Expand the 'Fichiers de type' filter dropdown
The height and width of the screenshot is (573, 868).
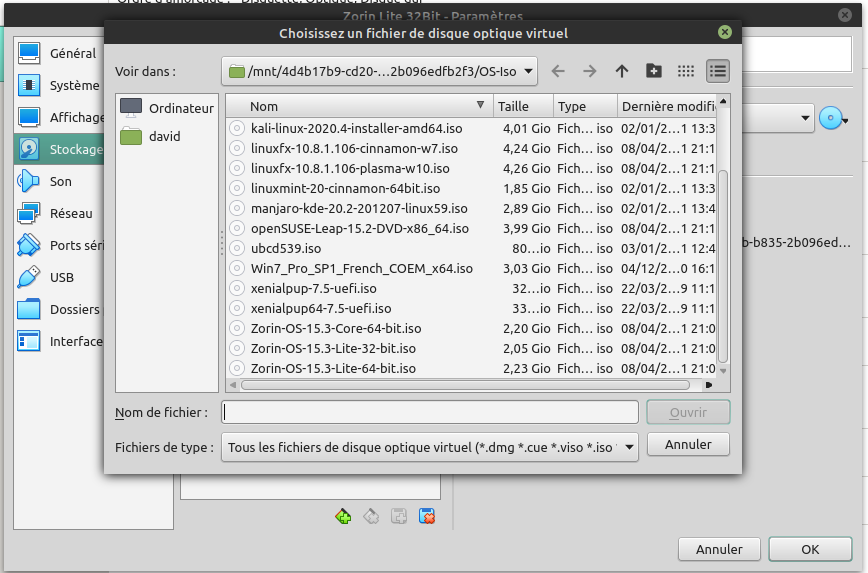click(x=428, y=448)
